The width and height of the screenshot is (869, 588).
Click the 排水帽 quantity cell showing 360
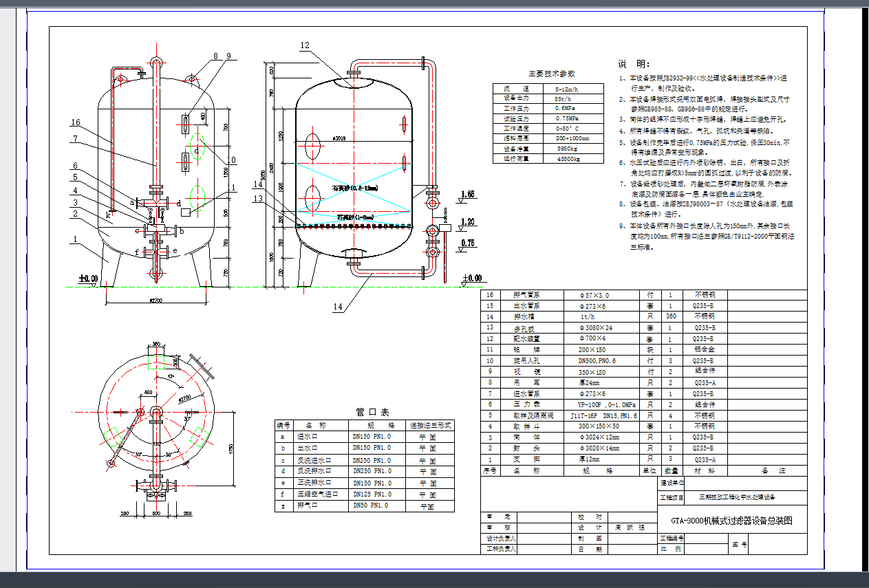point(670,316)
